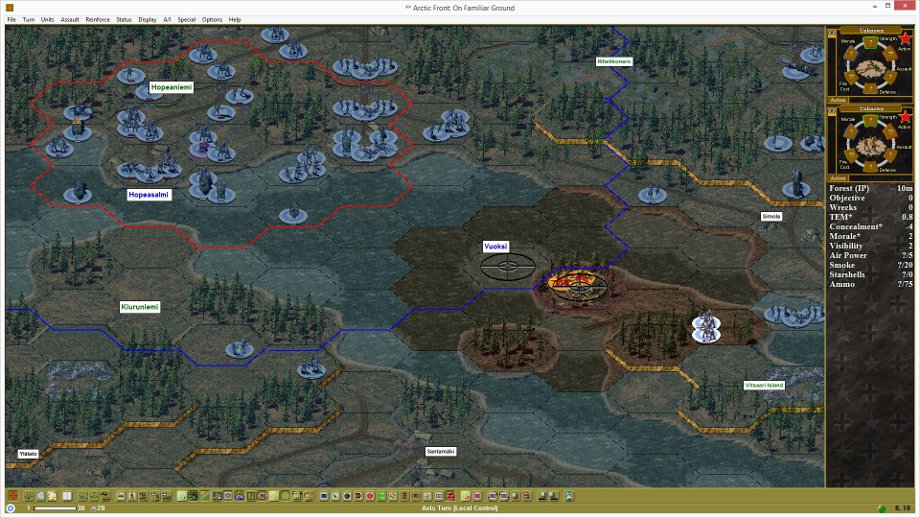
Task: Click the blank white square toolbar icon
Action: 67,496
